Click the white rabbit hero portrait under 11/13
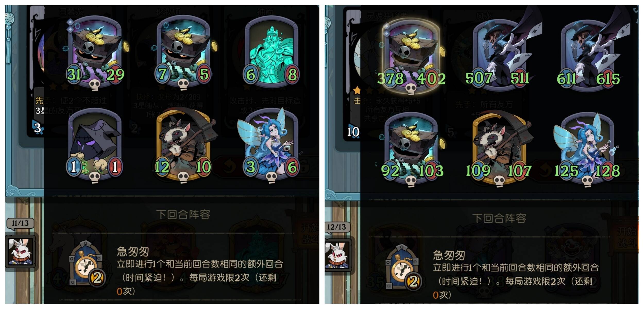Screen dimensions: 644x309 (x=21, y=251)
